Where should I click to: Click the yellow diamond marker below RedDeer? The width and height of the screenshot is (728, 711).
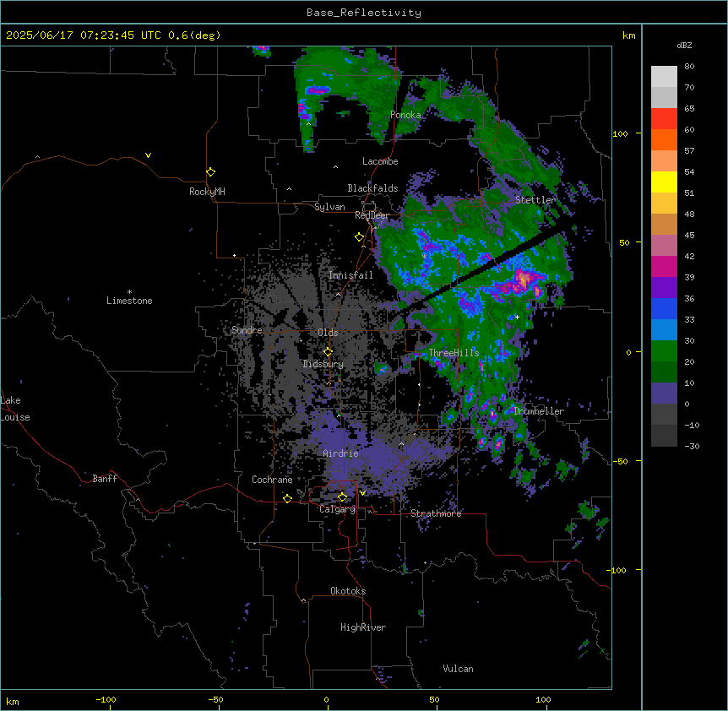coord(359,237)
